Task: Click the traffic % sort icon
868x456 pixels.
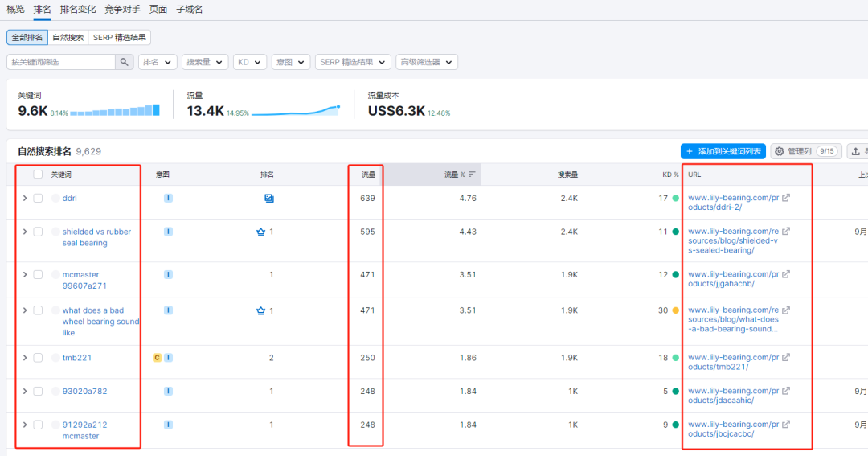Action: [473, 175]
